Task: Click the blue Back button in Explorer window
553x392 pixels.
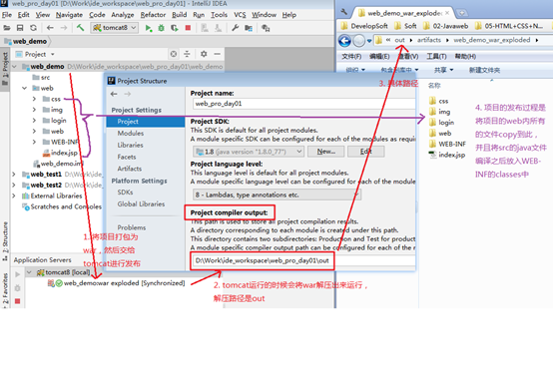Action: (x=345, y=41)
